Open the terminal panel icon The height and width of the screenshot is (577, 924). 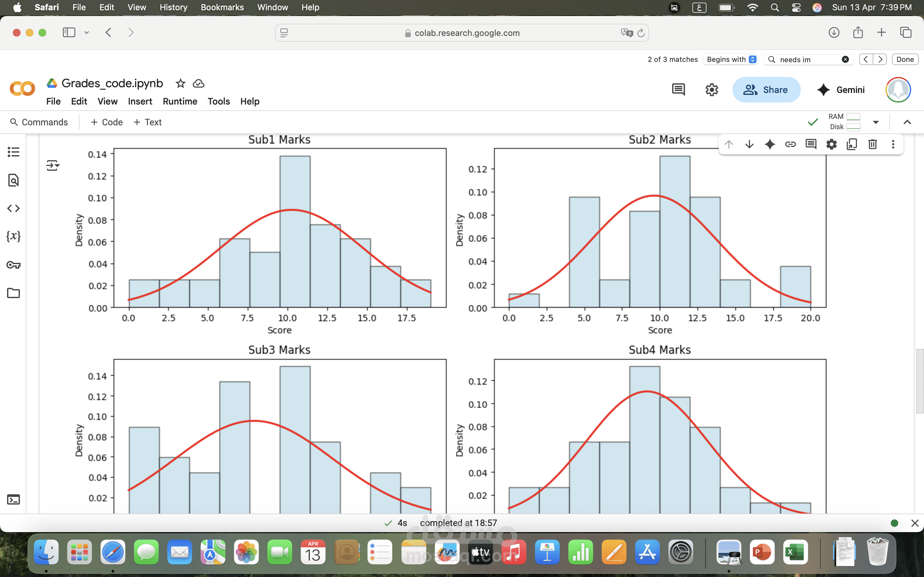(x=13, y=499)
